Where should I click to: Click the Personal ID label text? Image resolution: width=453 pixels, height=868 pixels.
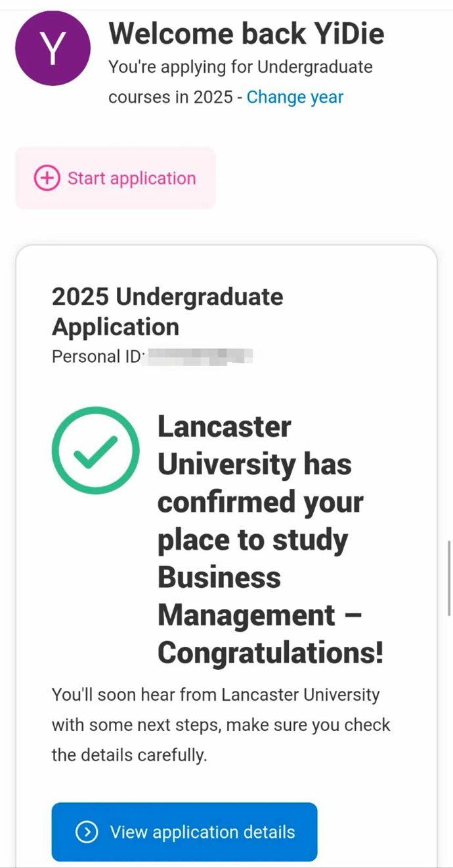click(x=97, y=357)
